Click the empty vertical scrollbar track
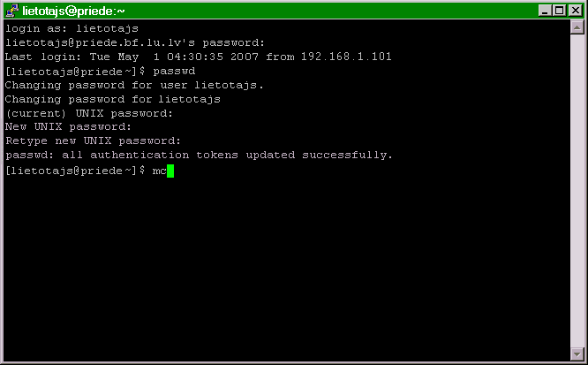 [x=577, y=190]
